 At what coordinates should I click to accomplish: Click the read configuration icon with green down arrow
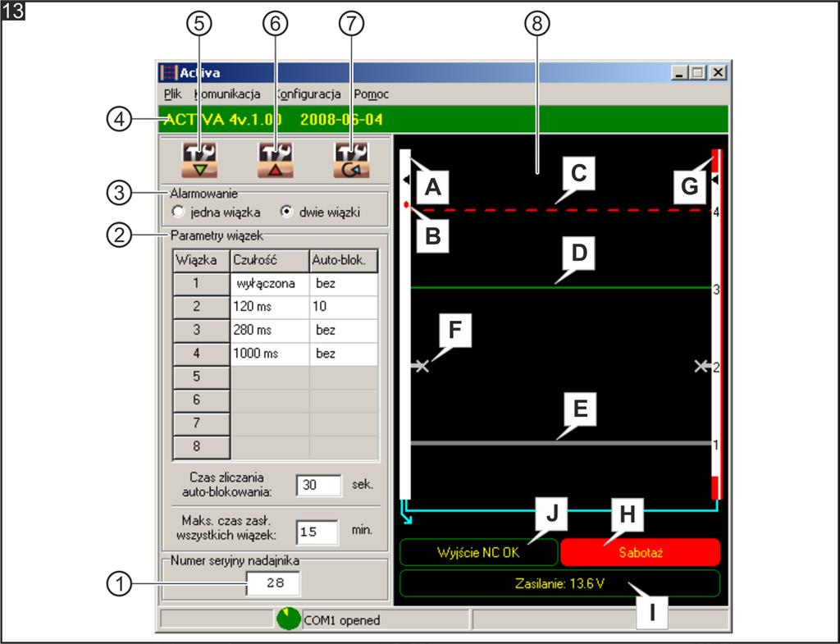[199, 160]
